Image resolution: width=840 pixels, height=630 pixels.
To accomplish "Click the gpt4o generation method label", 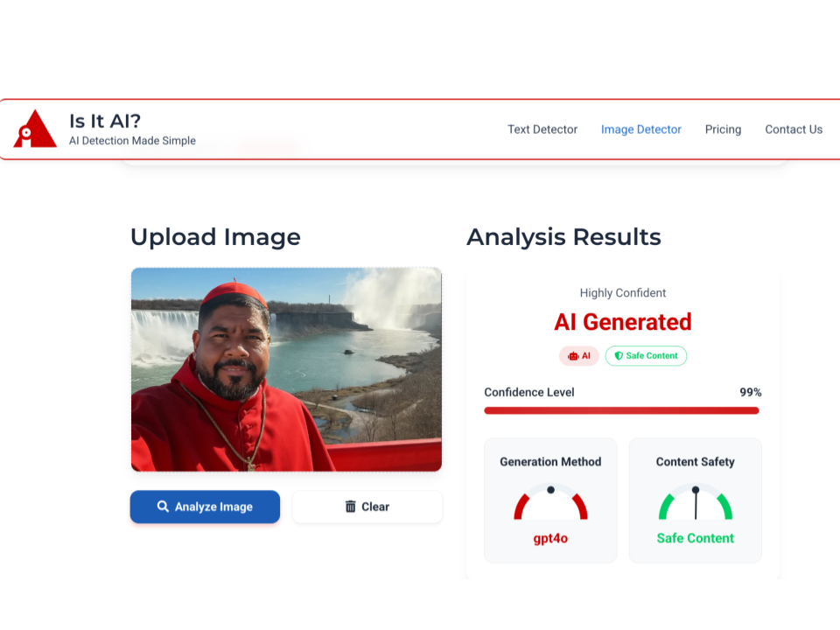I will click(x=550, y=538).
